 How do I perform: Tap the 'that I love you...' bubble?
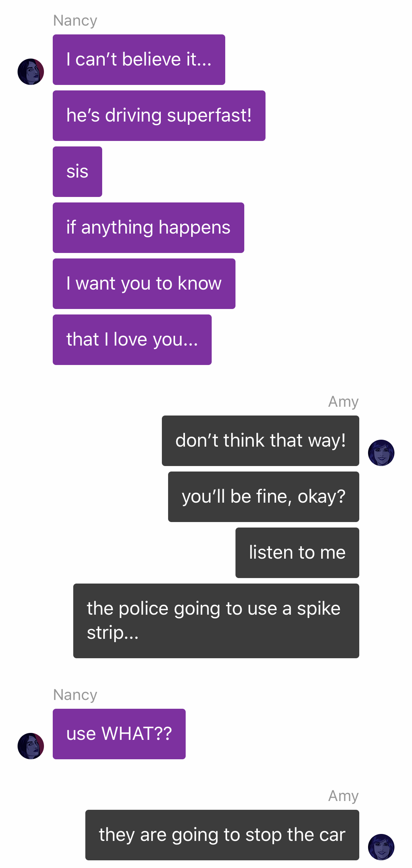coord(132,340)
